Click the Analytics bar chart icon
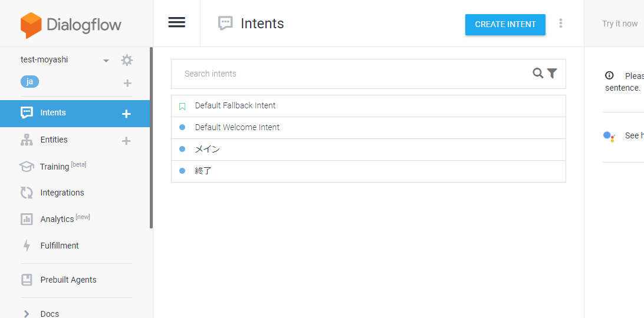Screen dimensions: 644x318 pyautogui.click(x=27, y=219)
